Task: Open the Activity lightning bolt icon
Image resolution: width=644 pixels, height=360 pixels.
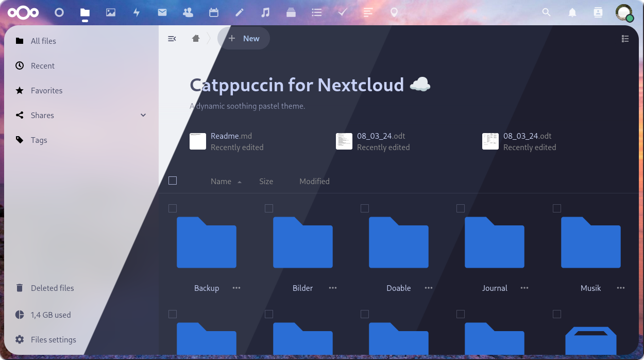Action: click(137, 12)
